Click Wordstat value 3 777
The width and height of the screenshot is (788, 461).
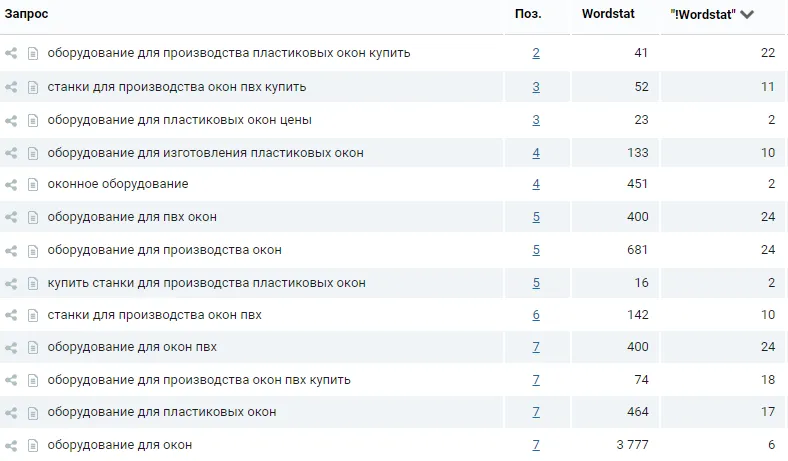tap(632, 445)
